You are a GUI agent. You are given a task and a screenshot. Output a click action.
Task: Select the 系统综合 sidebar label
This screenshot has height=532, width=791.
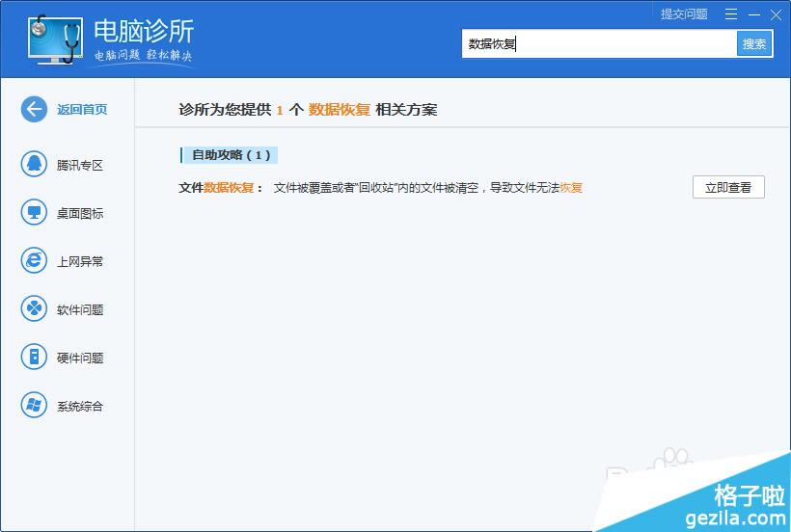click(80, 406)
